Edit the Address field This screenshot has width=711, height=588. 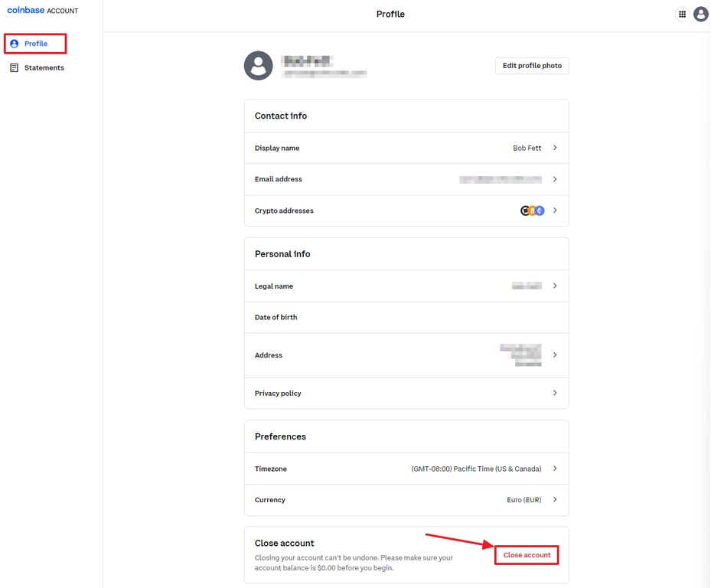point(406,355)
